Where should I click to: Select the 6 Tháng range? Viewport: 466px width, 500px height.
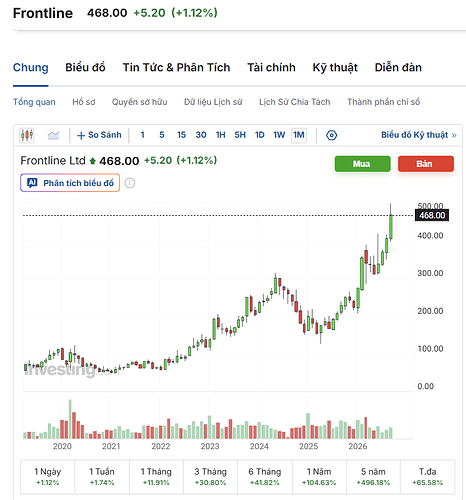tap(265, 477)
